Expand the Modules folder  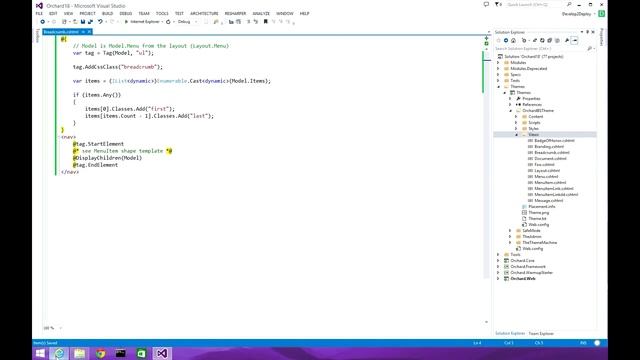(498, 63)
